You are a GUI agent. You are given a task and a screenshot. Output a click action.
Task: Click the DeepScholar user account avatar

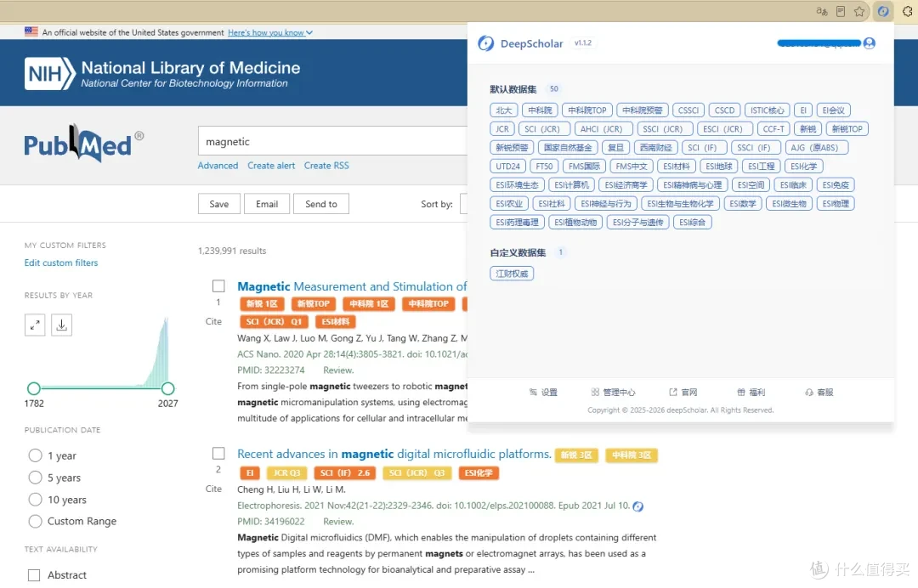point(870,42)
